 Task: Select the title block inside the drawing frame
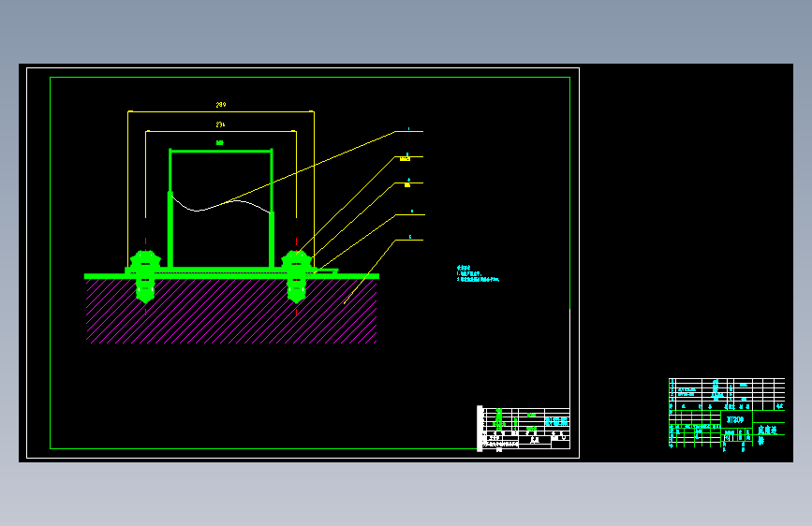click(x=524, y=430)
